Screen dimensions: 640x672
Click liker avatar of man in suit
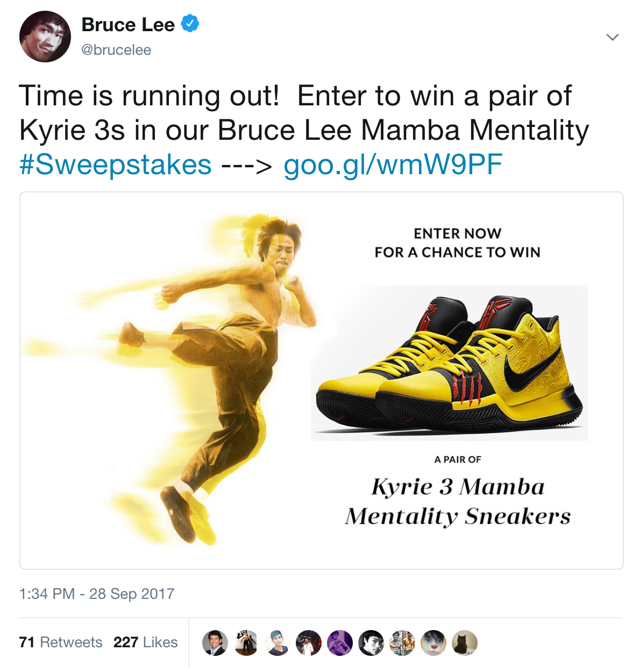click(x=215, y=643)
